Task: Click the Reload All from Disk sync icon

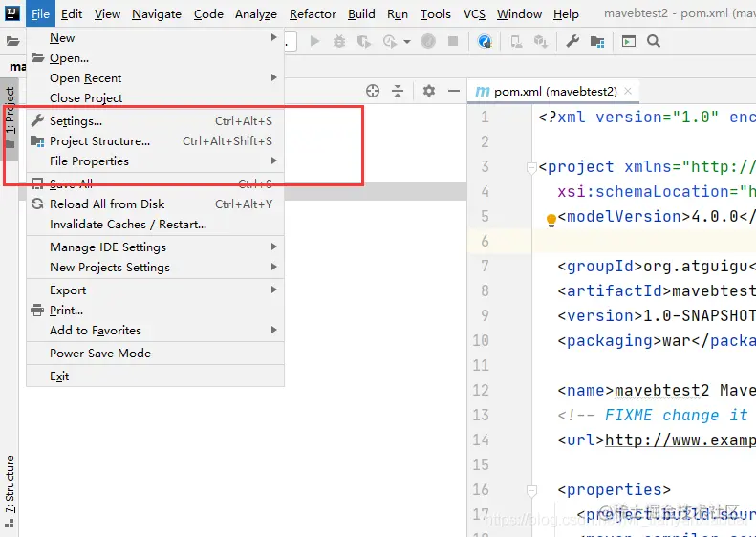Action: 37,204
